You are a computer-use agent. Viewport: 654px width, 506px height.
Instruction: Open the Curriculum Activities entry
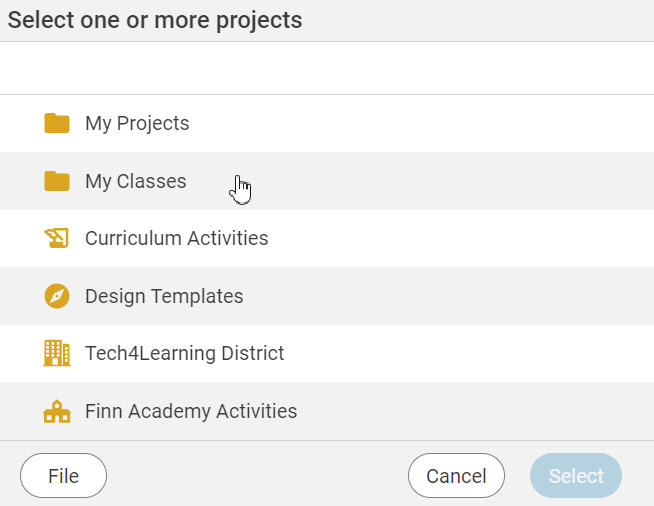[x=327, y=239]
